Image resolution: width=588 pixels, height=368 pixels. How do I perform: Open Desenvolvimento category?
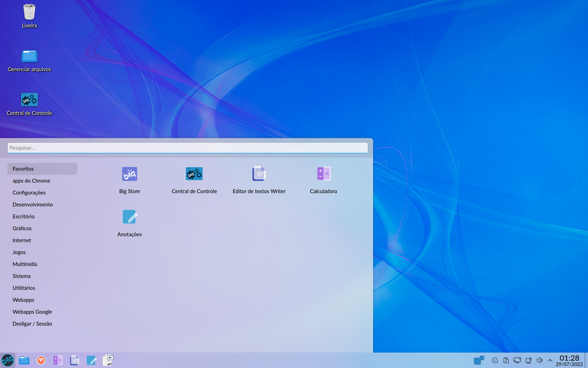point(42,205)
